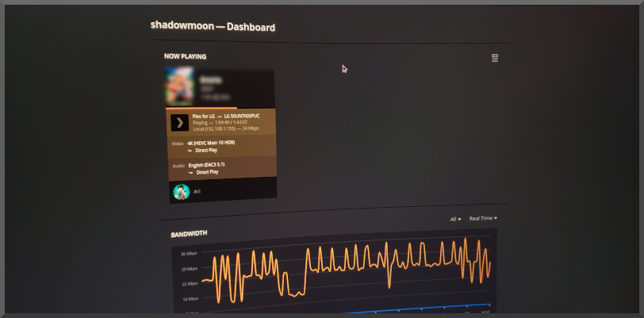Viewport: 644px width, 318px height.
Task: Click the blurred movie title text
Action: tap(211, 80)
